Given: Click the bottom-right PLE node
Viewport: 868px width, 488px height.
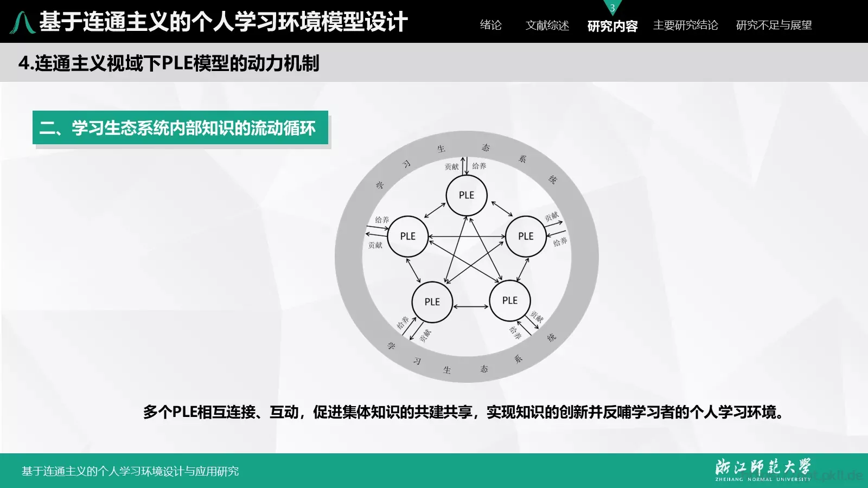Looking at the screenshot, I should tap(510, 300).
